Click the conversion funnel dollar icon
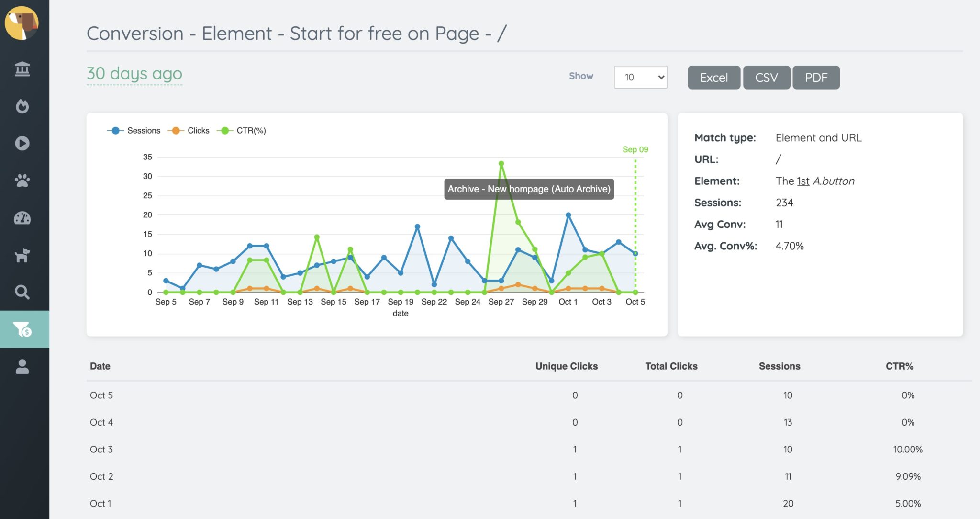The image size is (980, 519). click(22, 329)
